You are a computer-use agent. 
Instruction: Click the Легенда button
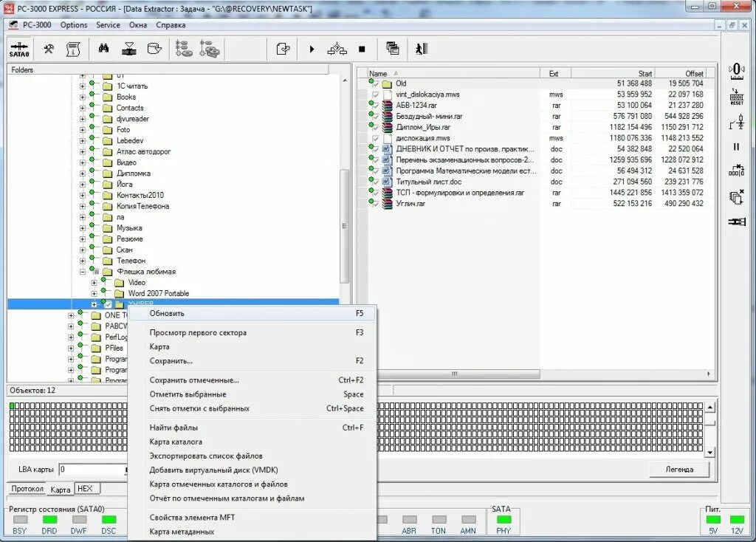tap(679, 469)
